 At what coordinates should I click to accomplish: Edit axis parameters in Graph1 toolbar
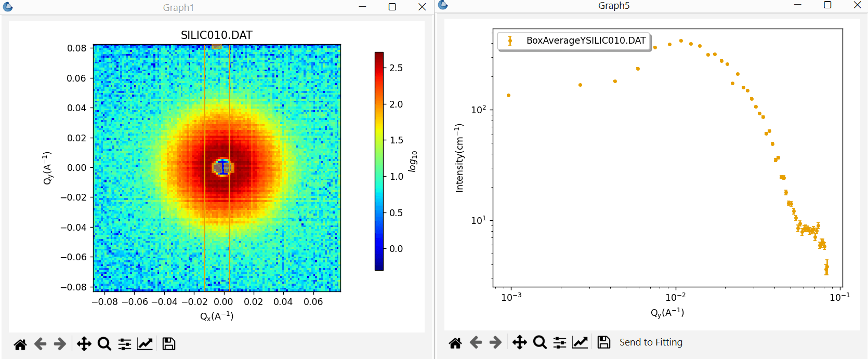click(145, 344)
